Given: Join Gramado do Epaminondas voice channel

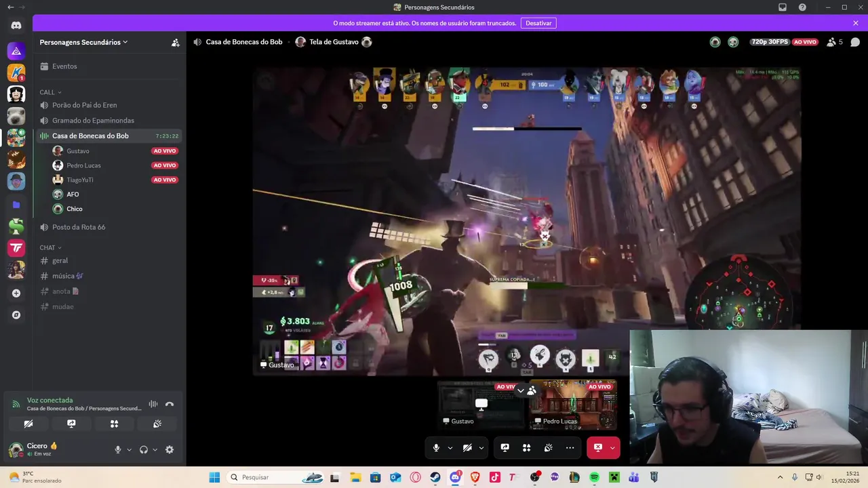Looking at the screenshot, I should click(x=108, y=121).
